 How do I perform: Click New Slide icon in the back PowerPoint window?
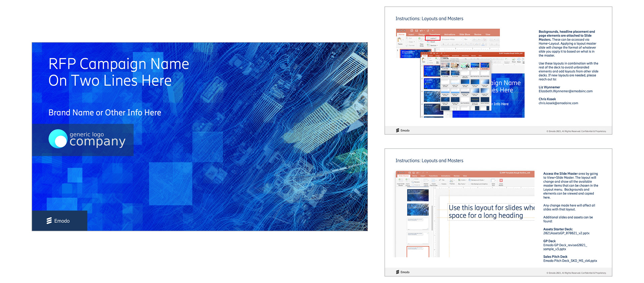[x=421, y=40]
